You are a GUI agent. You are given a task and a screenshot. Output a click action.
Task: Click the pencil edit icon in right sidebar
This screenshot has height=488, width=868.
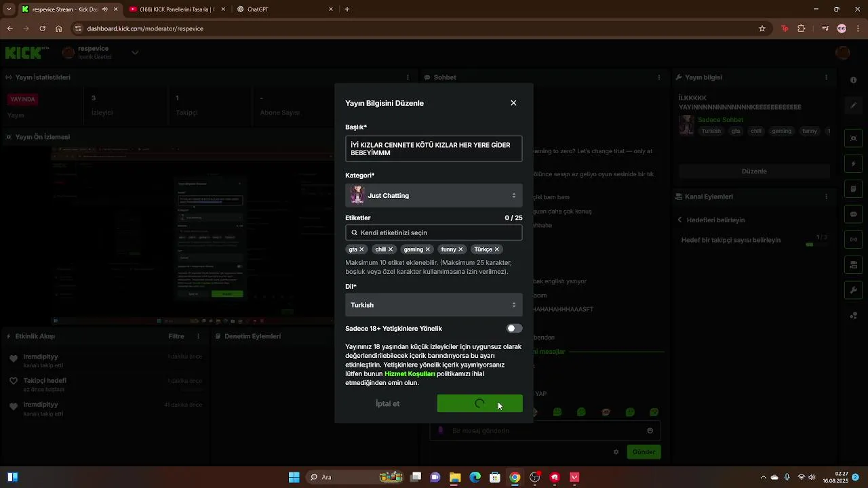coord(853,106)
